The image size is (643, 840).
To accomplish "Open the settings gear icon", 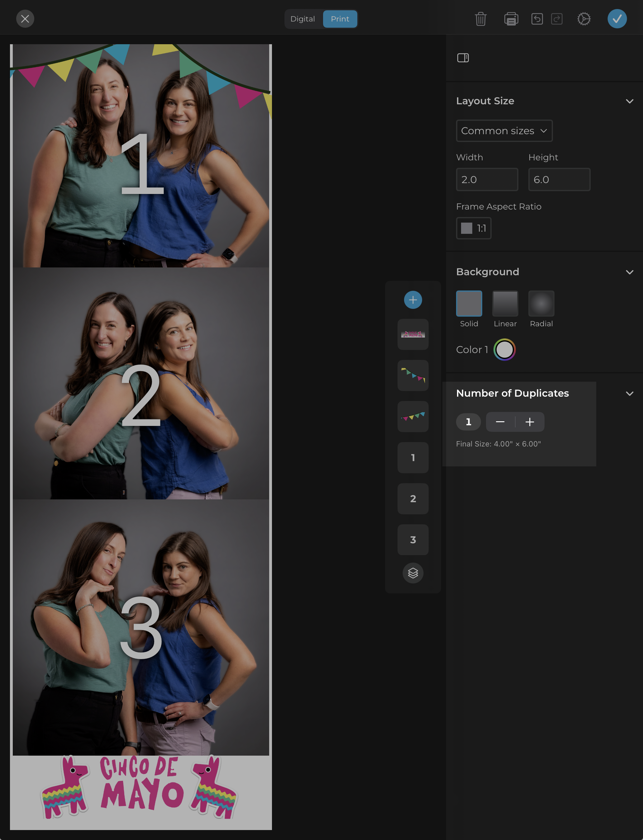I will tap(584, 19).
